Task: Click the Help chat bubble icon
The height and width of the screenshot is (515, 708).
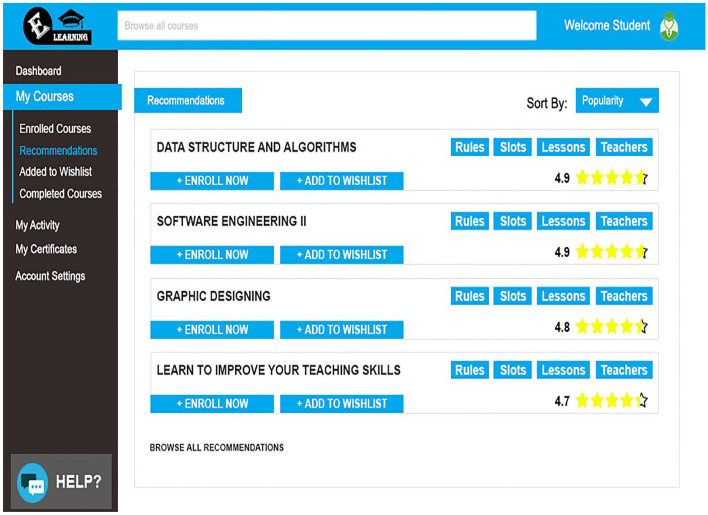Action: click(x=32, y=483)
